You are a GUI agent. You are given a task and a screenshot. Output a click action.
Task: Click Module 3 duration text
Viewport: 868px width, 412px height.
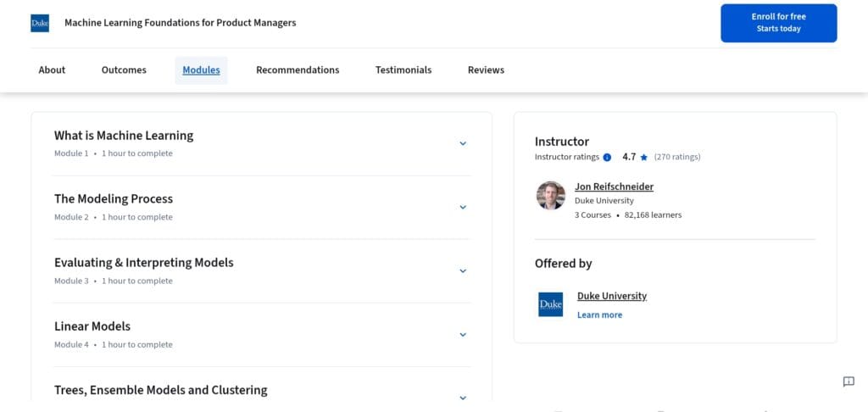[137, 281]
